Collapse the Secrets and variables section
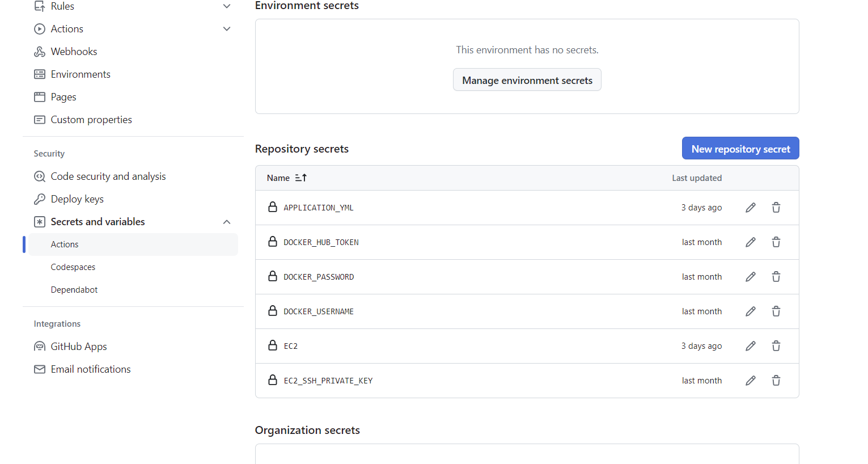 pyautogui.click(x=227, y=222)
